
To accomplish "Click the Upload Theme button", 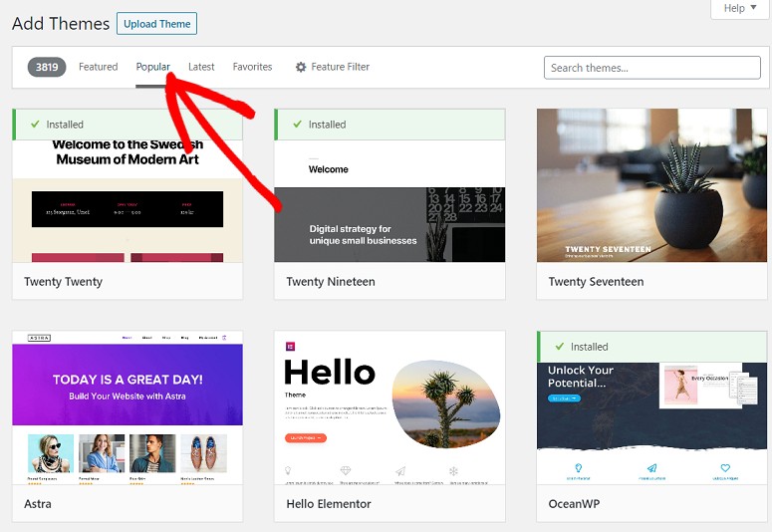I will click(x=156, y=24).
